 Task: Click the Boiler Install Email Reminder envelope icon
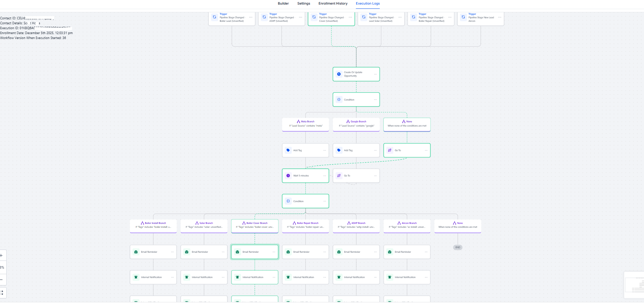click(x=136, y=252)
